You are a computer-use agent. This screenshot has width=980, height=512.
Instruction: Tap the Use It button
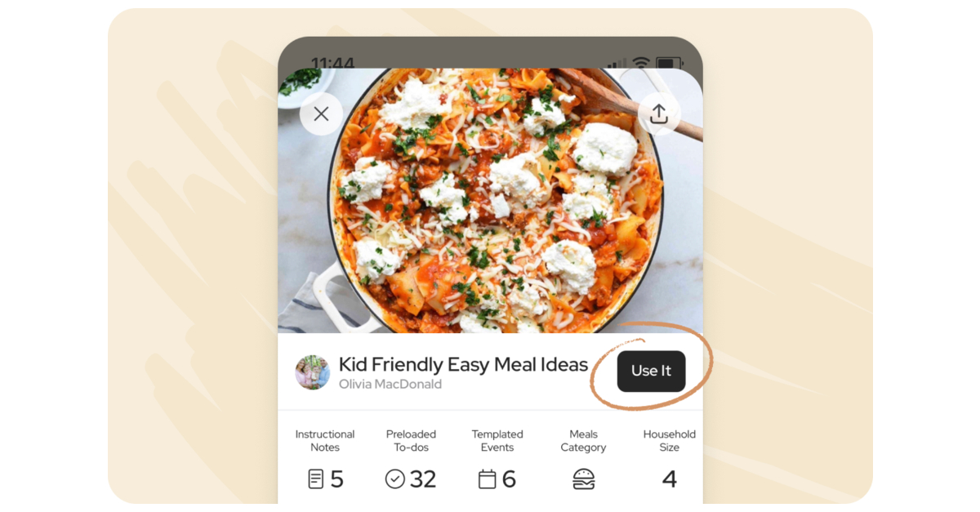[651, 371]
